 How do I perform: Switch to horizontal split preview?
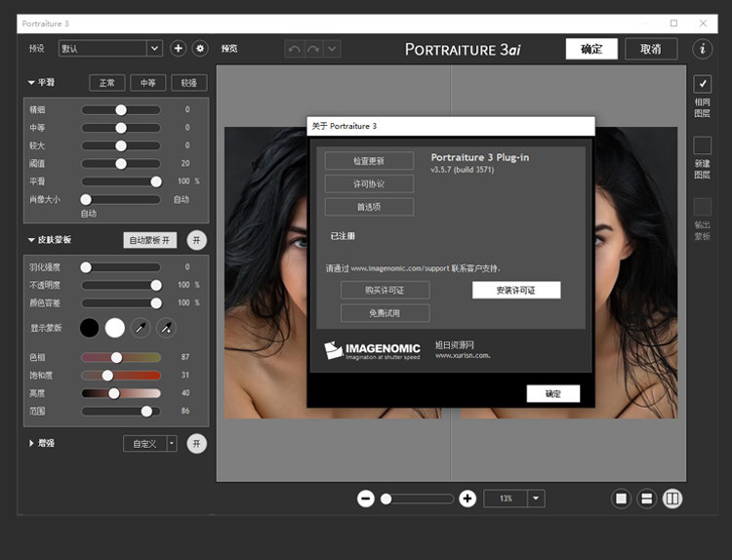(x=646, y=499)
